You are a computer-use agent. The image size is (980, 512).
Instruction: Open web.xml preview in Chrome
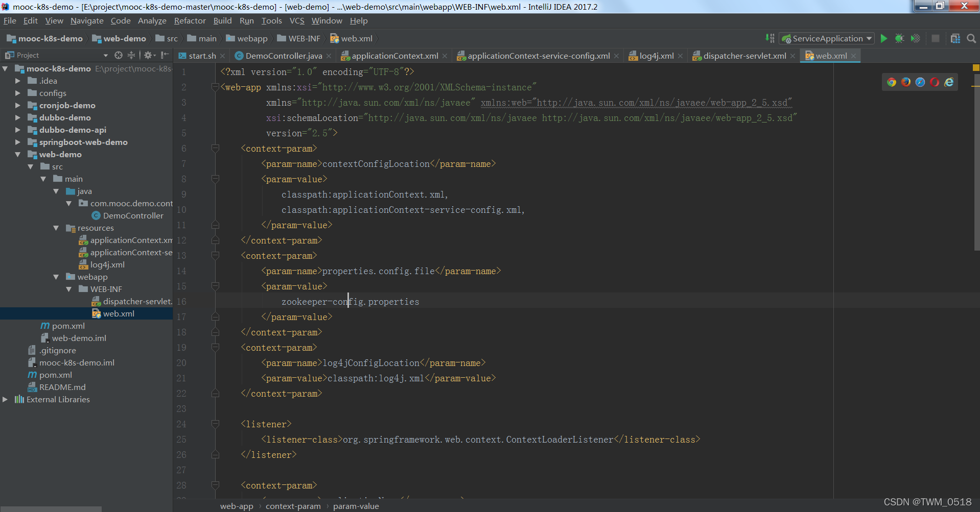pyautogui.click(x=892, y=82)
